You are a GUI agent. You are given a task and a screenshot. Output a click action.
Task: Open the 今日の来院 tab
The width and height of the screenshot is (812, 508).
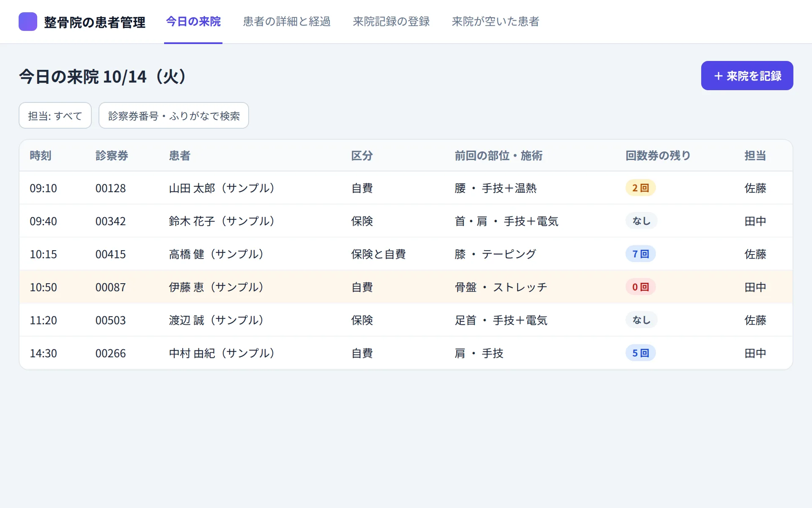(x=193, y=22)
